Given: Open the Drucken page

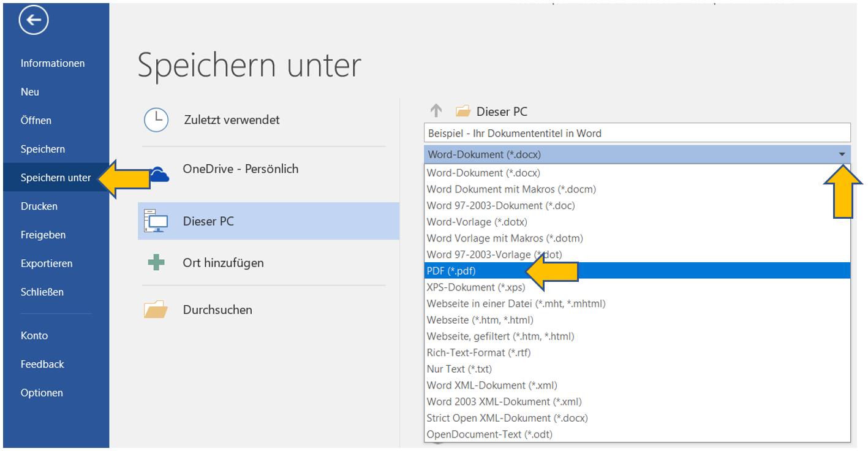Looking at the screenshot, I should [x=39, y=207].
